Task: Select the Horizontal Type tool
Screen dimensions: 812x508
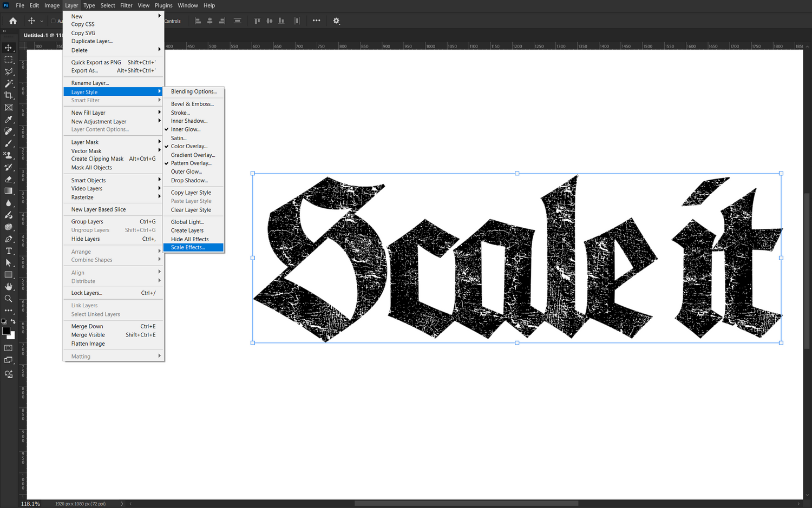Action: click(9, 251)
